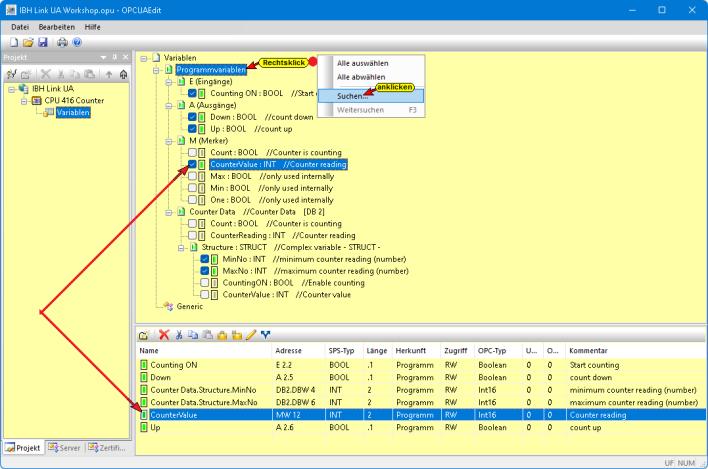708x469 pixels.
Task: Select the Generic tree item
Action: click(x=190, y=306)
